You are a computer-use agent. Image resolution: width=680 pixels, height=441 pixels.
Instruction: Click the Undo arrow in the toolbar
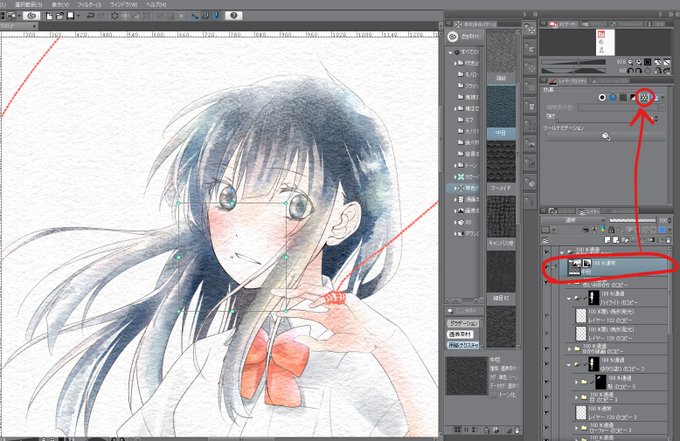pyautogui.click(x=90, y=16)
